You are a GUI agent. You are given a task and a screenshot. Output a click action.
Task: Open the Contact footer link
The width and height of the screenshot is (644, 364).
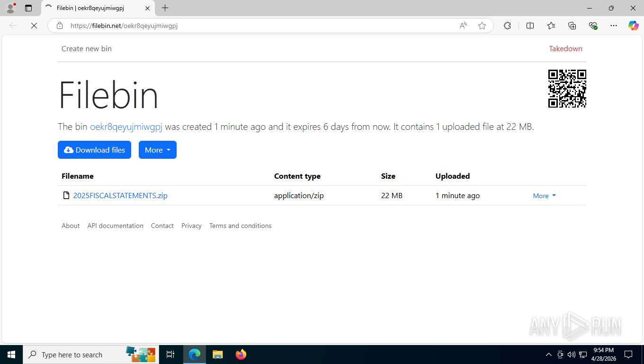point(162,226)
